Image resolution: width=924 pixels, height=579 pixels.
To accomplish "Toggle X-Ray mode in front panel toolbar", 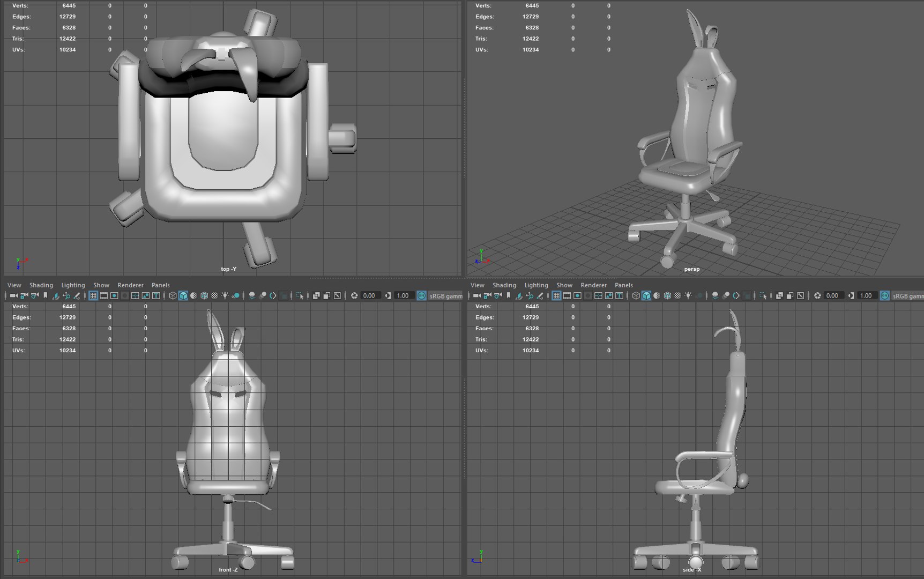I will click(316, 295).
